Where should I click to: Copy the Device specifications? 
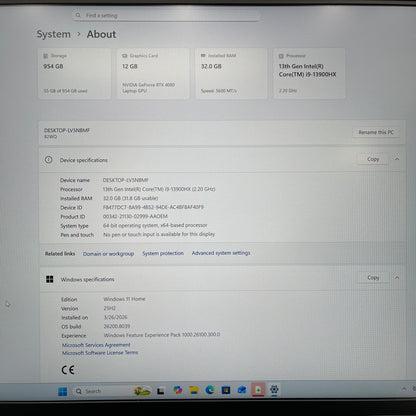[x=373, y=159]
